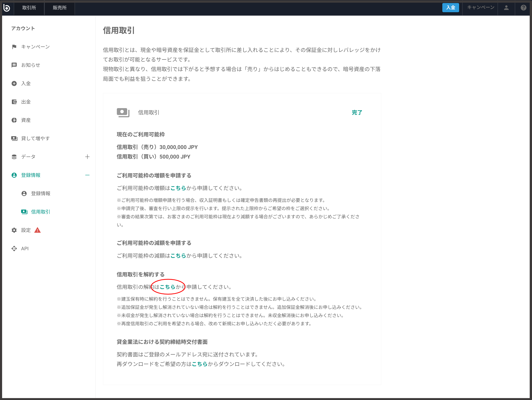Select the お知らせ notification icon
This screenshot has width=532, height=400.
click(14, 65)
